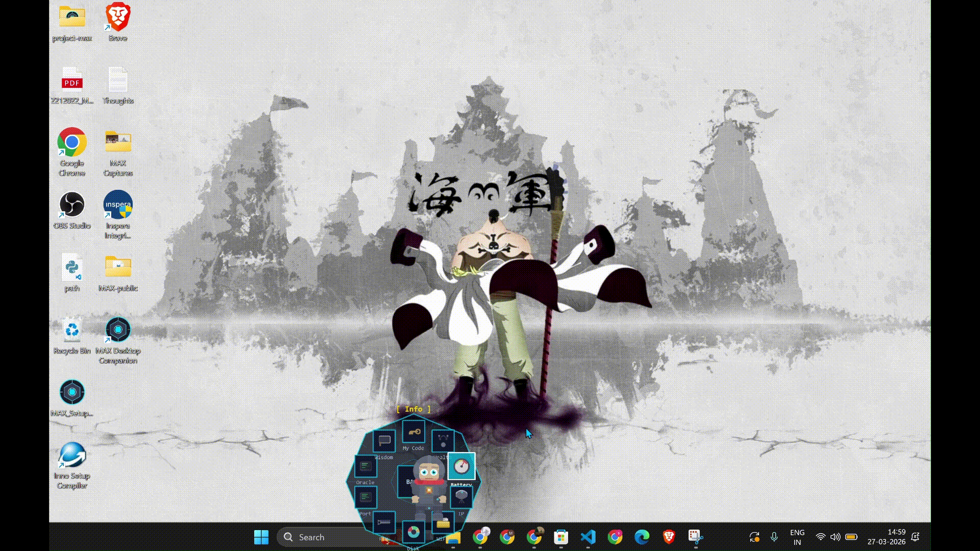This screenshot has height=551, width=980.
Task: Open File Explorer from the taskbar
Action: (x=452, y=537)
